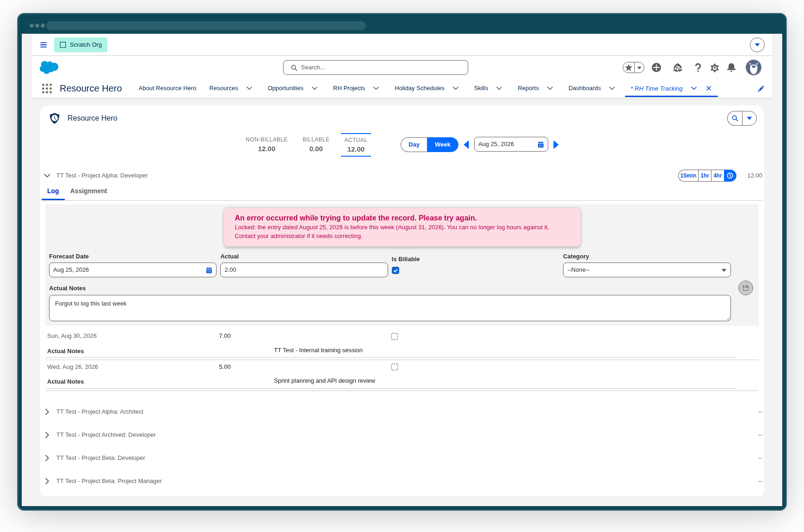Go to the RH Projects tab

click(x=349, y=88)
